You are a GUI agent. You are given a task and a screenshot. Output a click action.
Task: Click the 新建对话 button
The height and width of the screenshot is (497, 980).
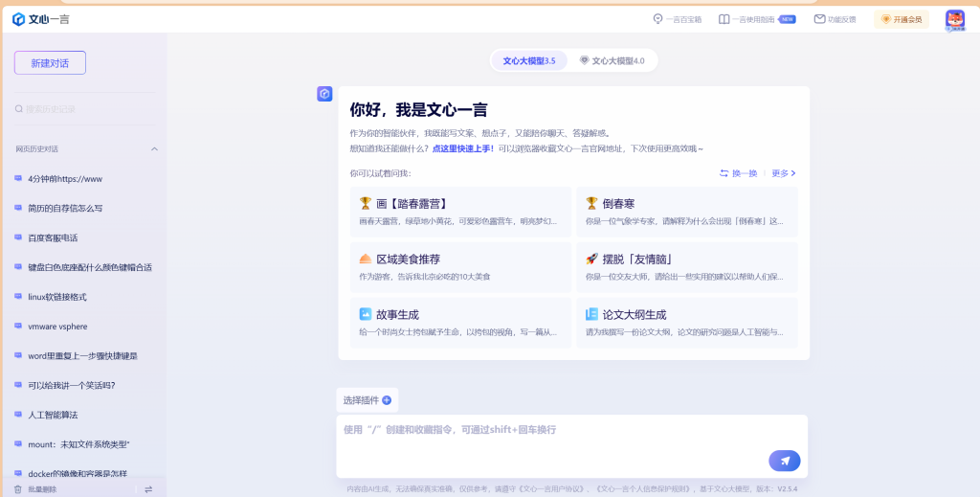50,63
